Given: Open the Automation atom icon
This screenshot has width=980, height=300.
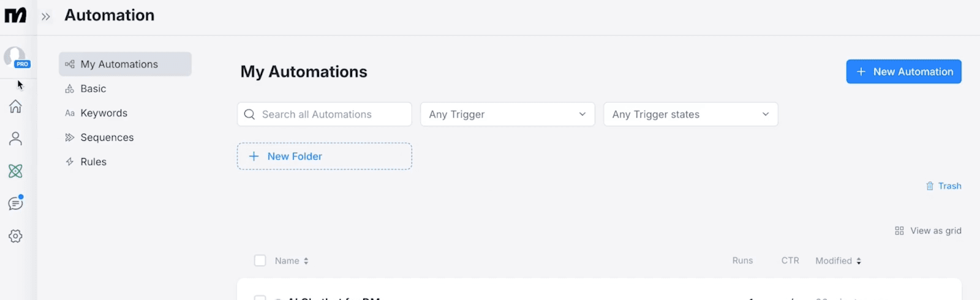Looking at the screenshot, I should click(x=15, y=171).
